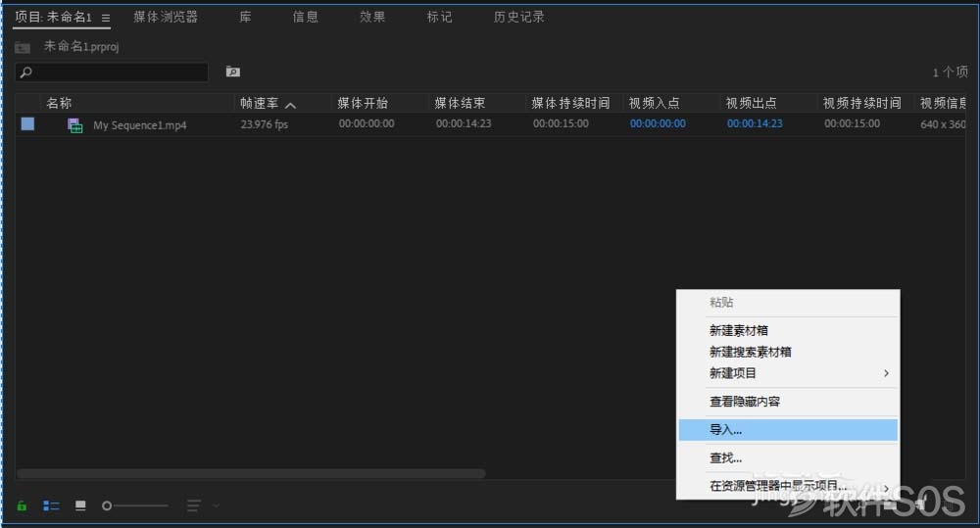Click the video duration 00:00:15:00 cell
This screenshot has height=528, width=980.
852,123
